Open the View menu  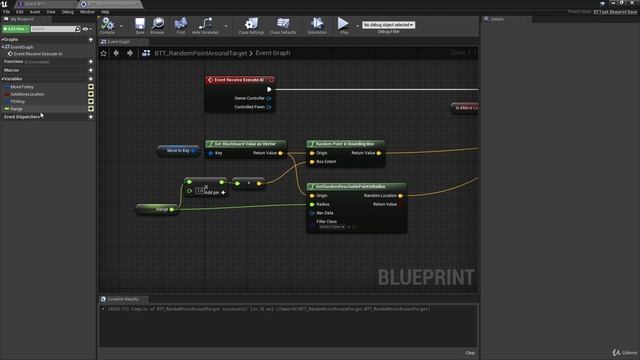[51, 12]
